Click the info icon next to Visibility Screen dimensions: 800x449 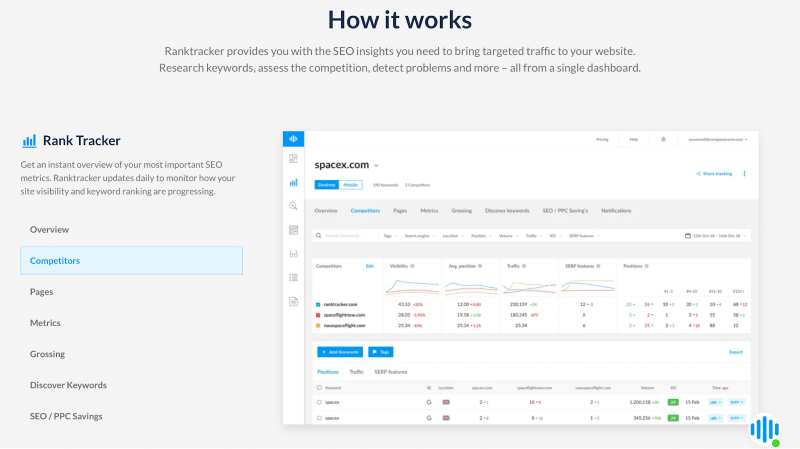point(412,266)
